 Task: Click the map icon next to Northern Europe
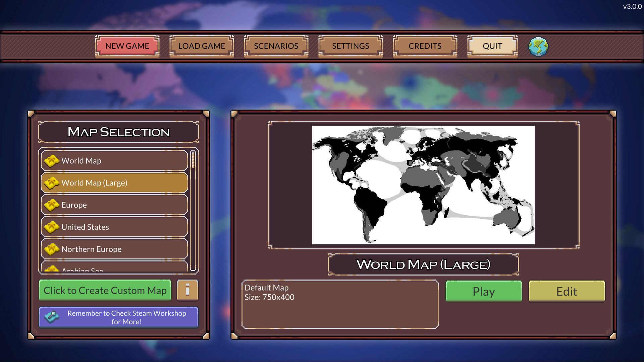pyautogui.click(x=52, y=249)
